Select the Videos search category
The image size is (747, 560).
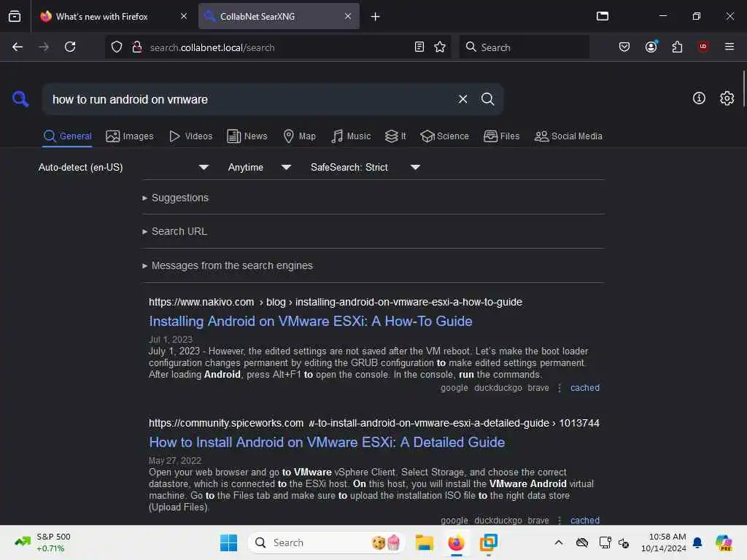click(190, 136)
